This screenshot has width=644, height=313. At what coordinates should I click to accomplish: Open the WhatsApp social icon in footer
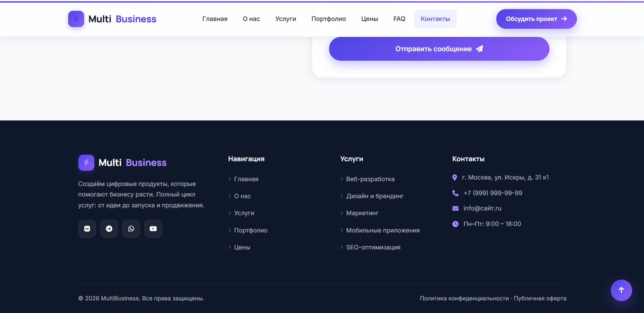(131, 229)
